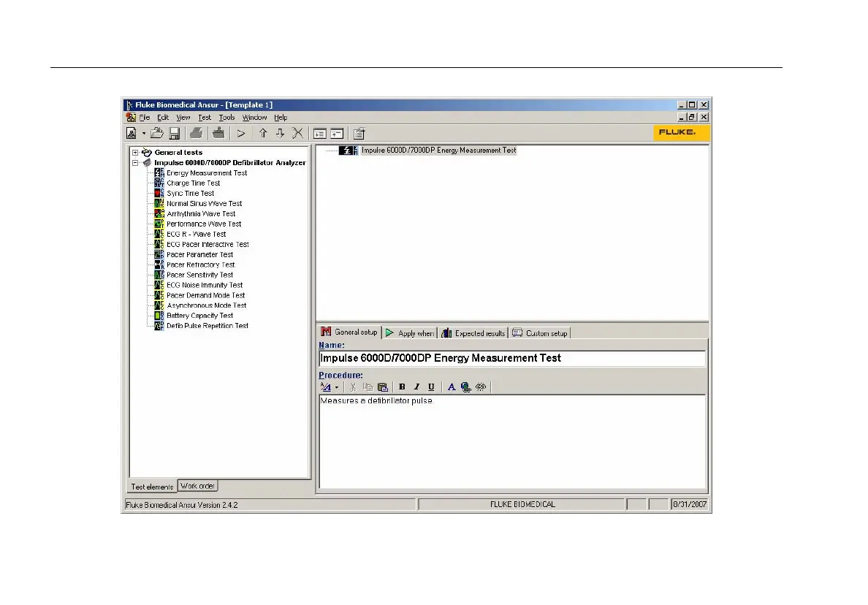Select Defib Pulse Repetition Test
This screenshot has width=868, height=605.
(x=208, y=326)
